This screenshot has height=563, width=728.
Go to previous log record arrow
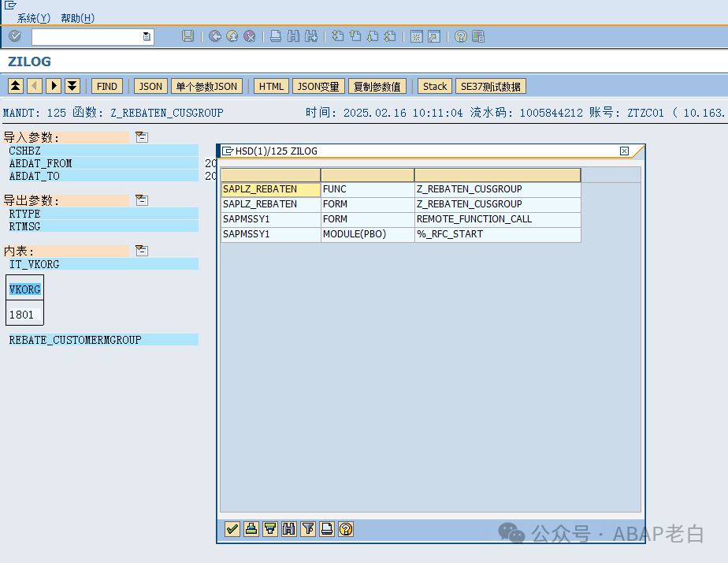pos(35,86)
